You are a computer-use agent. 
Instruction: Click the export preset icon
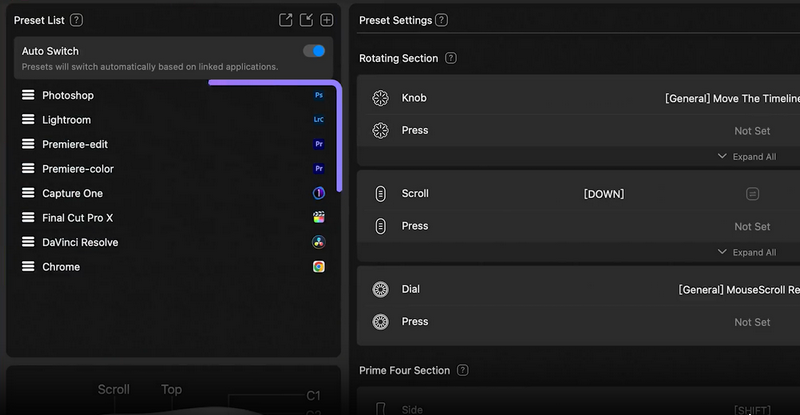[x=286, y=20]
